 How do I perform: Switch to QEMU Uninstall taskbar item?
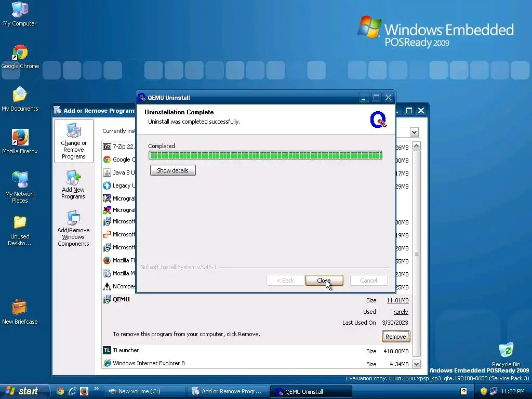coord(311,392)
